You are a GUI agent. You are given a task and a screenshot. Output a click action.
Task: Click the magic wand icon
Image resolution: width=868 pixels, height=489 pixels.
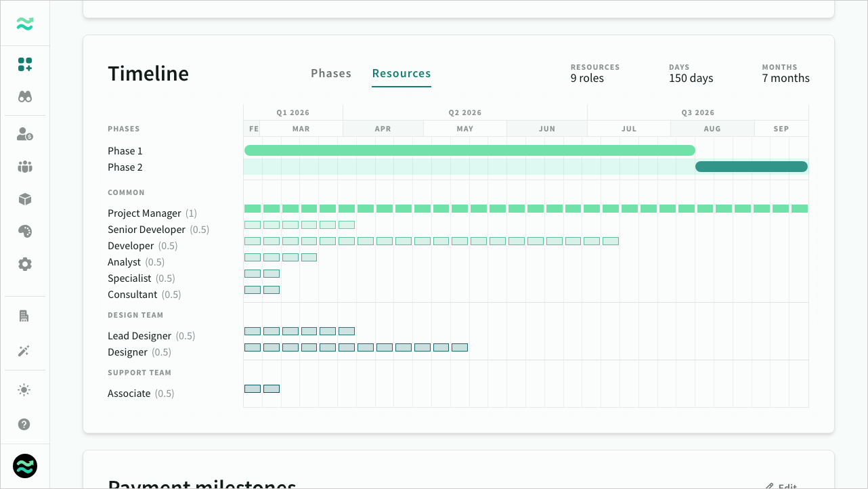[25, 351]
